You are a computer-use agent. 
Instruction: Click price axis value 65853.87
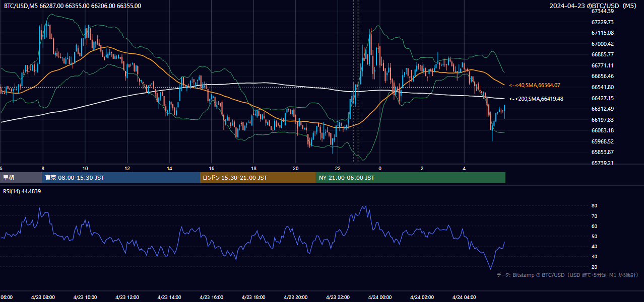coord(603,152)
